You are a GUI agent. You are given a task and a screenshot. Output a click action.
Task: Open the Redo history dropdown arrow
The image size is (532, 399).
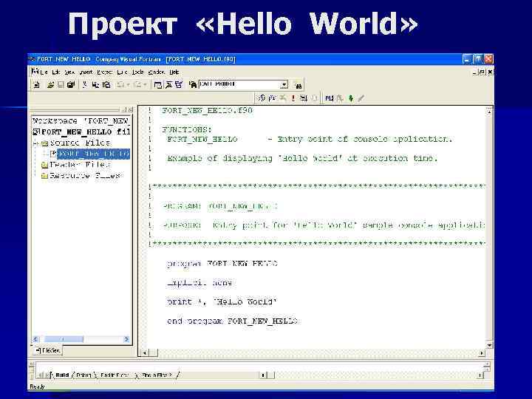(x=145, y=85)
